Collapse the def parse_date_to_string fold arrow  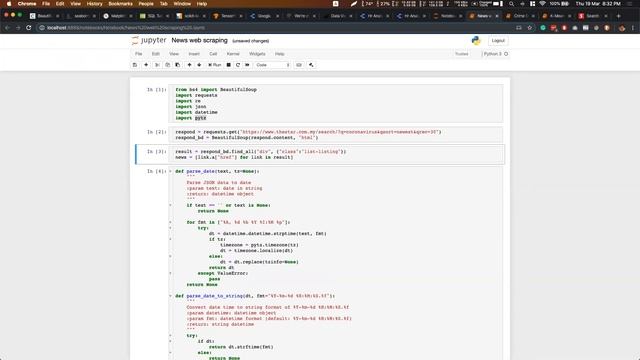[x=171, y=296]
